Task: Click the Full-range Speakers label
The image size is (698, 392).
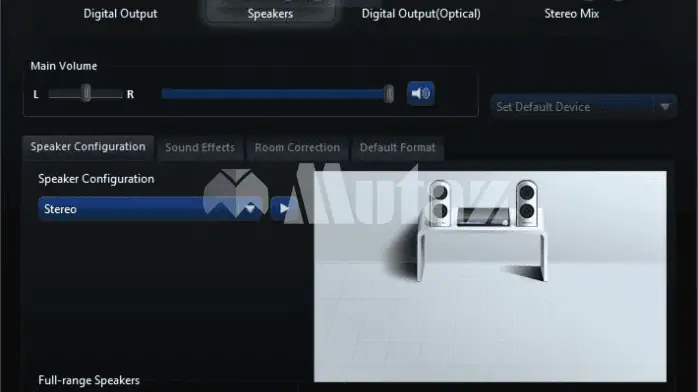Action: (89, 380)
